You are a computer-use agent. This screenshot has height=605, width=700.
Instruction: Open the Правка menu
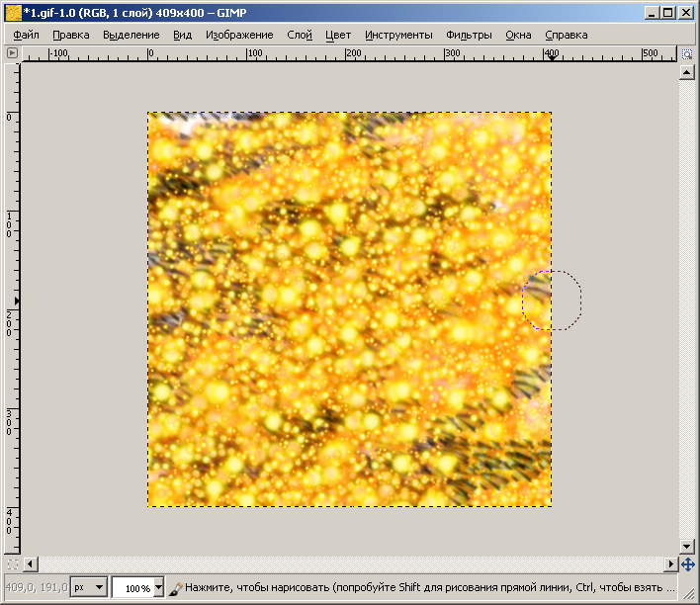70,35
